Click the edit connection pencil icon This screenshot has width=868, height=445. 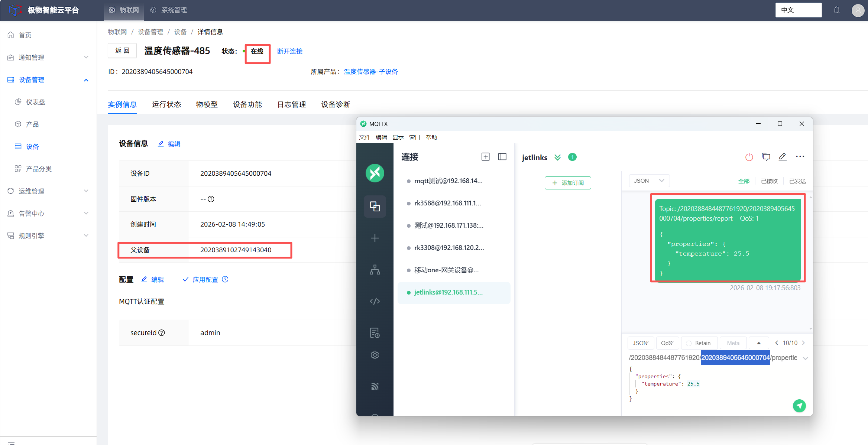coord(782,157)
